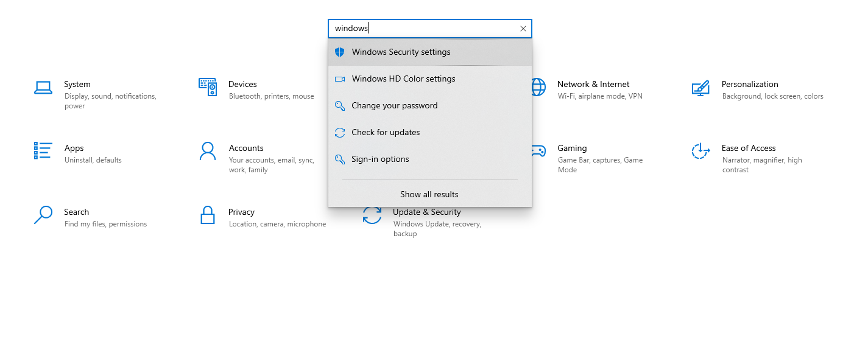Select Windows Security settings result
868x364 pixels.
point(430,52)
